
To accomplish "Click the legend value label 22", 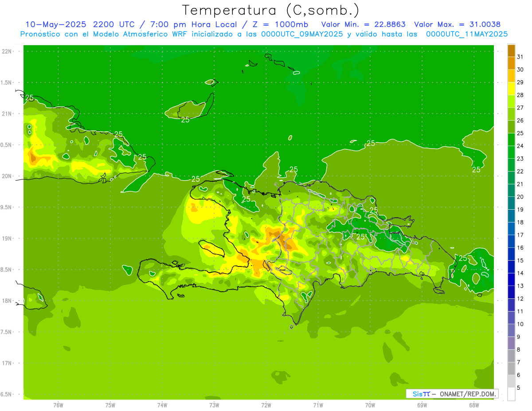I will click(520, 172).
